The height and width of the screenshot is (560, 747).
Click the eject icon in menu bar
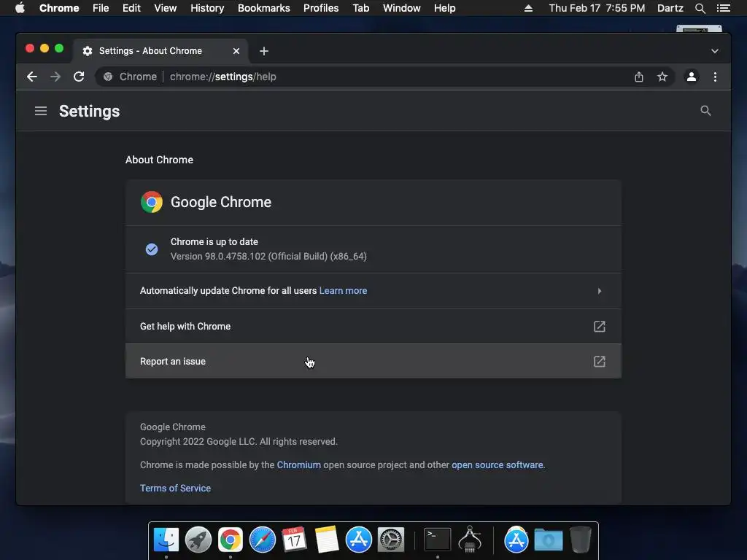click(x=528, y=8)
